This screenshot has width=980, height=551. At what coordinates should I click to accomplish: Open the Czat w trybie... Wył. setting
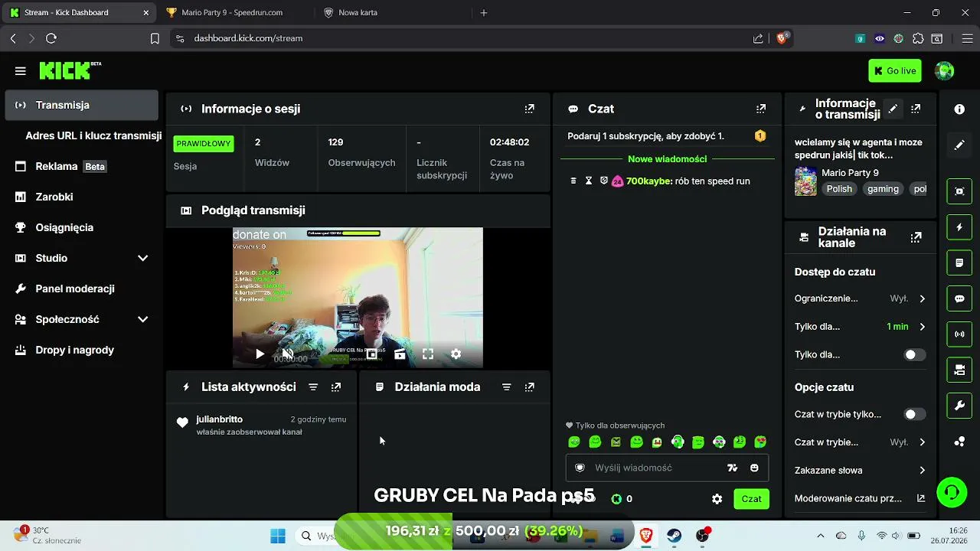[860, 442]
